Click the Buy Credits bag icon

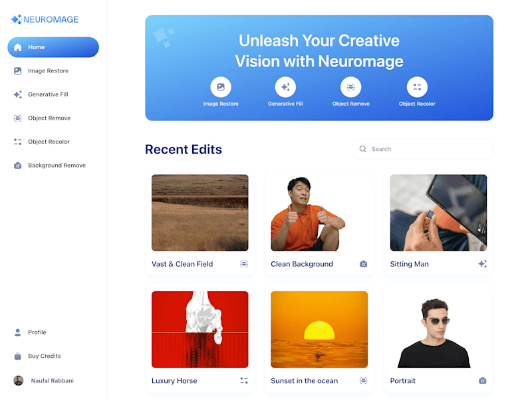tap(18, 356)
